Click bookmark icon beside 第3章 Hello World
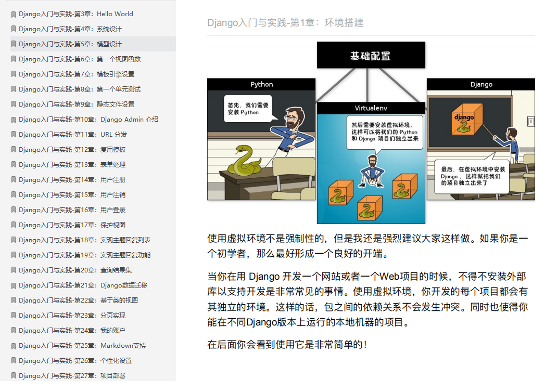545x392 pixels. point(14,14)
